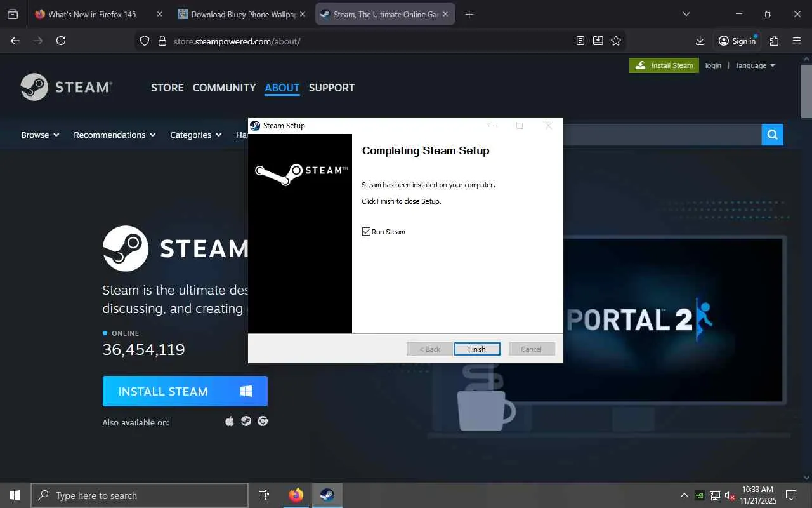Open the Firefox application menu
Viewport: 812px width, 508px height.
click(797, 41)
